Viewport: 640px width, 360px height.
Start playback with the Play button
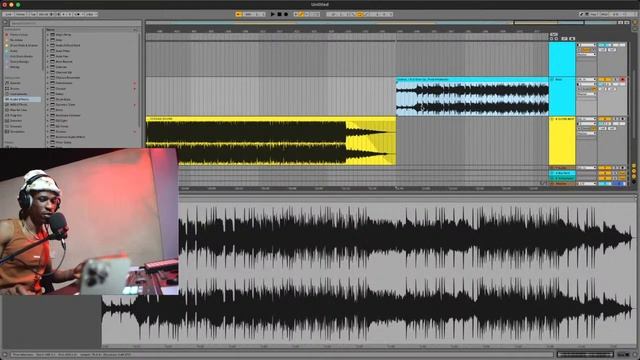(273, 14)
